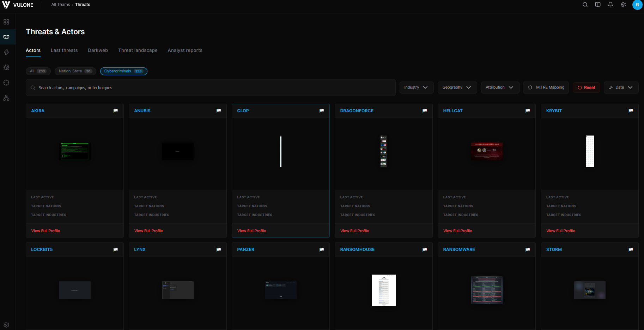Expand the Geography dropdown

457,88
